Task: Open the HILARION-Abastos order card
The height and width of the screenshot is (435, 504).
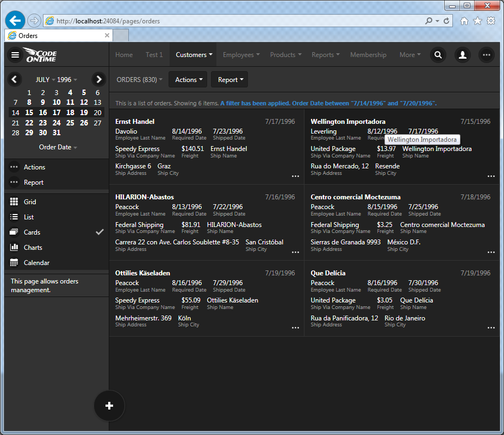Action: pos(207,223)
